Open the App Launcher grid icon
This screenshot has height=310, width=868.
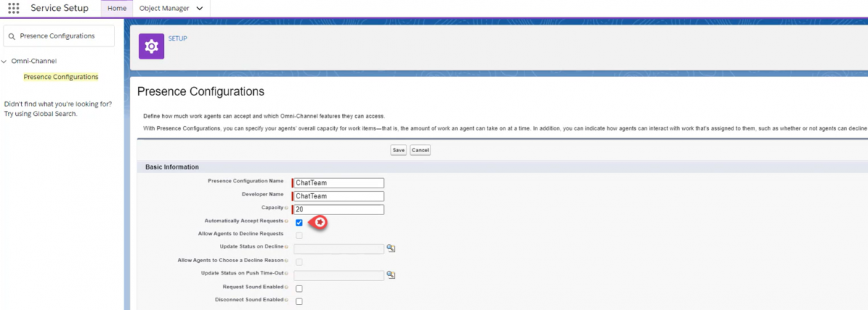[x=14, y=9]
